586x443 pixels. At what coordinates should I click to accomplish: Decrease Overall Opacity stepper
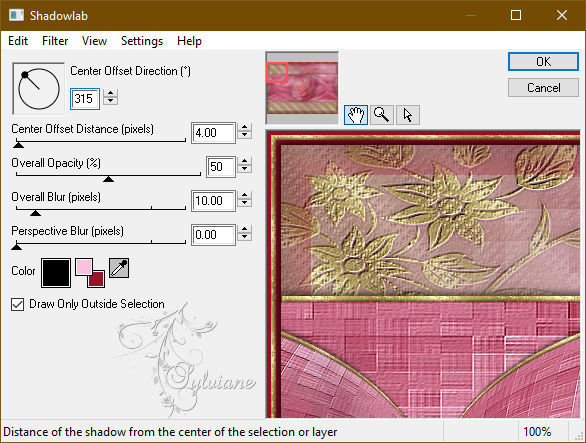[x=244, y=169]
